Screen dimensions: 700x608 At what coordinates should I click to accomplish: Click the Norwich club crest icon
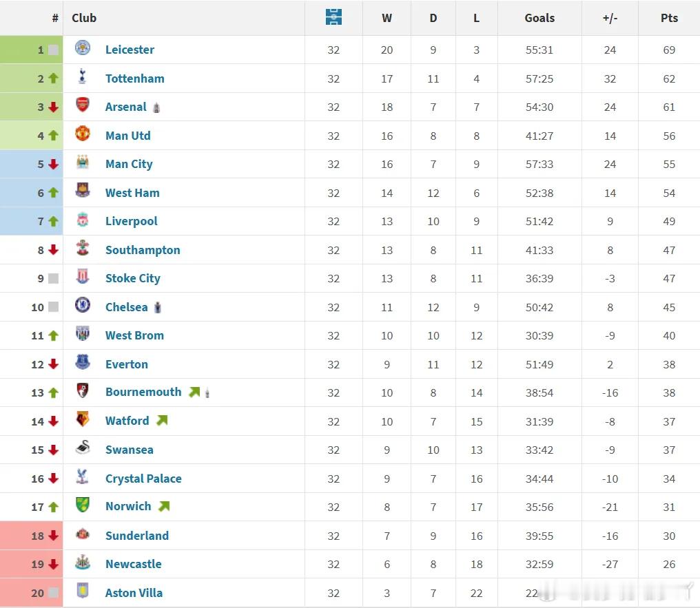83,505
